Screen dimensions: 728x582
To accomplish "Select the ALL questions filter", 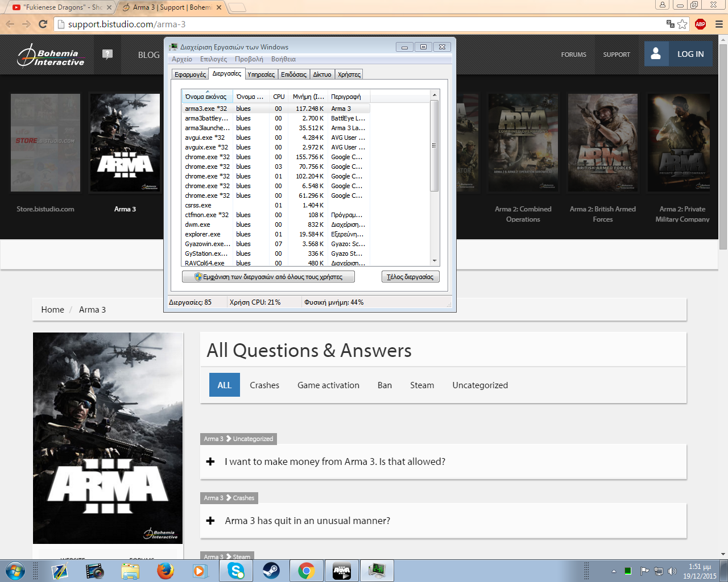I will [x=225, y=385].
